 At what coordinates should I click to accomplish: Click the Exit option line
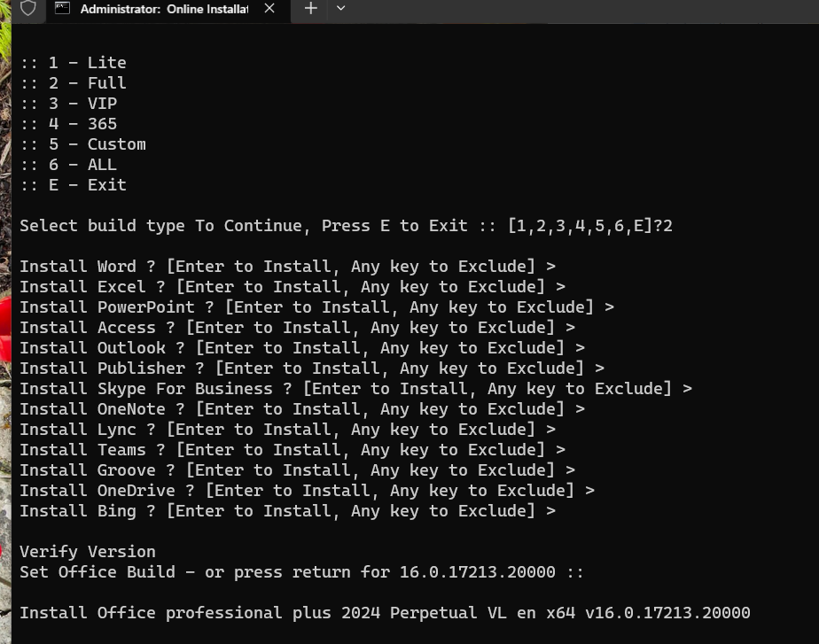point(73,185)
